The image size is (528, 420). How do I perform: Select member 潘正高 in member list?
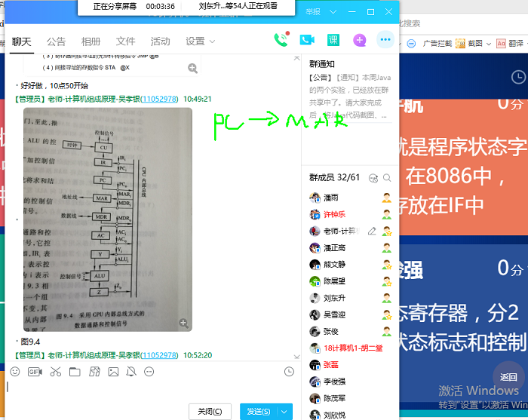coord(335,248)
